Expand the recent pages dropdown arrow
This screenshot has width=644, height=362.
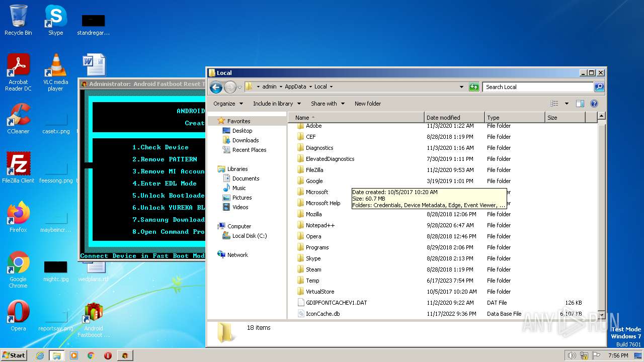tap(239, 87)
